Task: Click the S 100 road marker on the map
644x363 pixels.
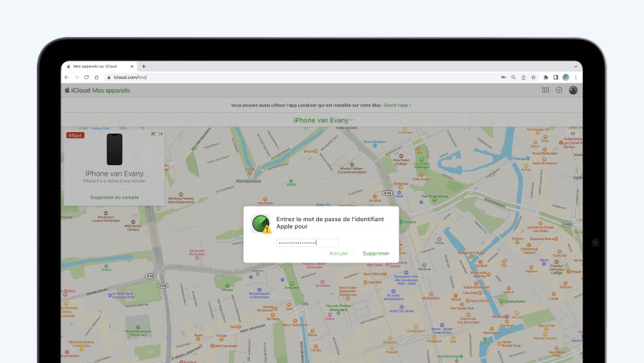Action: (x=567, y=224)
